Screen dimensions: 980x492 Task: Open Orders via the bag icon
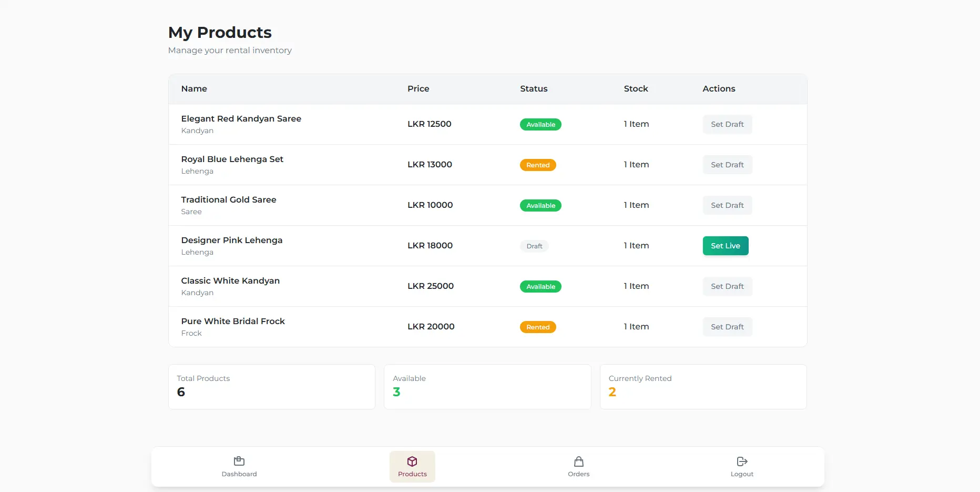pyautogui.click(x=578, y=461)
